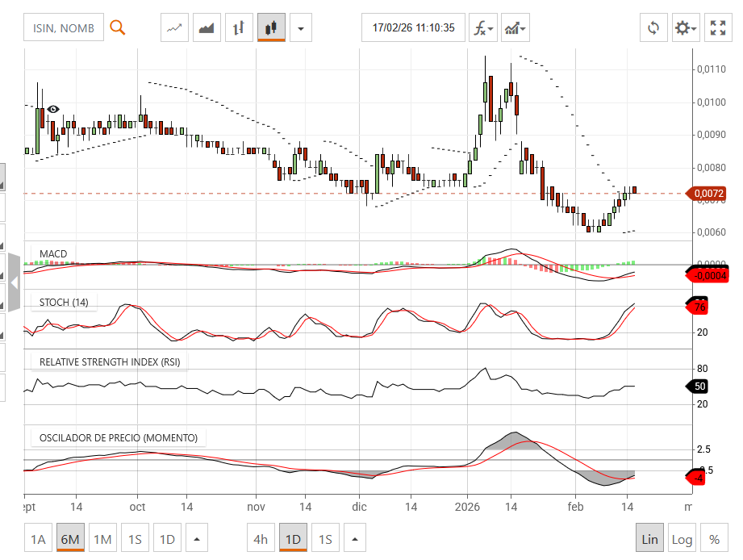This screenshot has width=743, height=560.
Task: Click the 0,0090 price axis label
Action: pos(712,135)
